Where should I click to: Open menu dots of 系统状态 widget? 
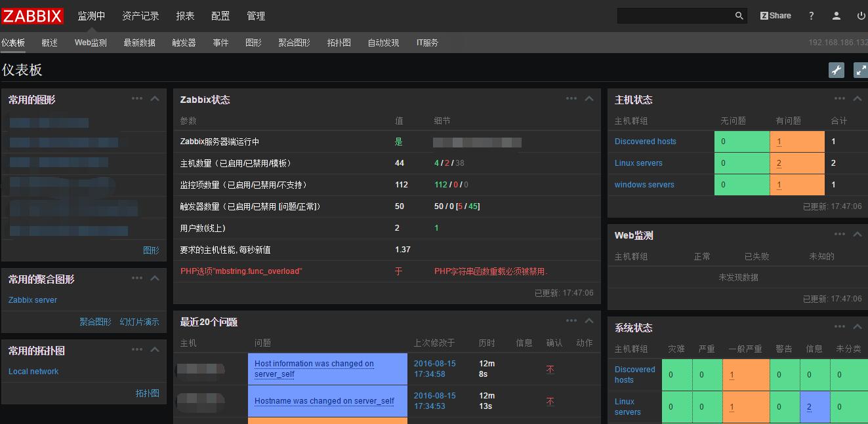tap(840, 326)
